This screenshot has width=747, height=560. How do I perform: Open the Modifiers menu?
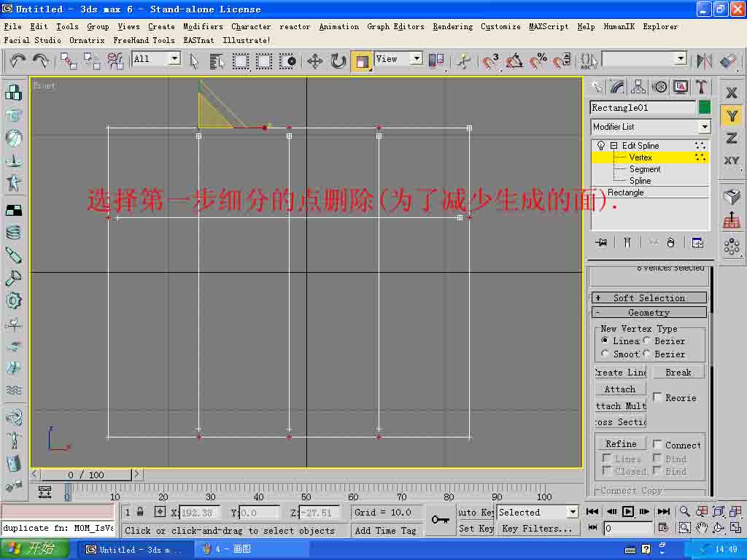(203, 26)
